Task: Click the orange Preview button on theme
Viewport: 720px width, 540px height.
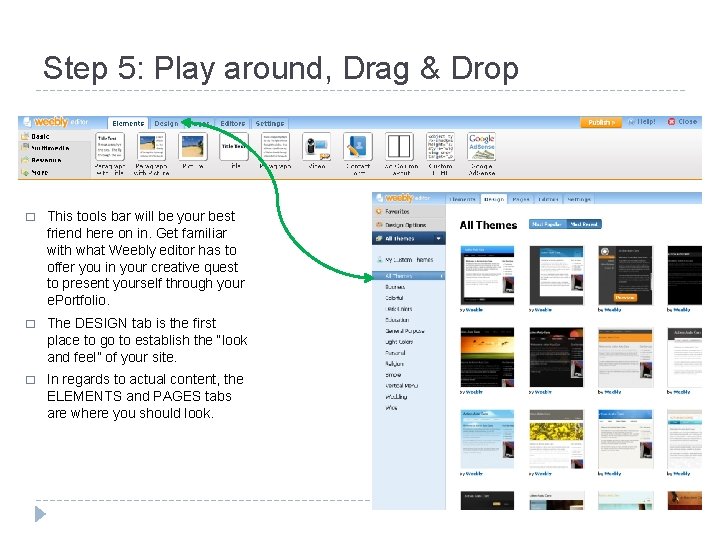Action: 625,298
